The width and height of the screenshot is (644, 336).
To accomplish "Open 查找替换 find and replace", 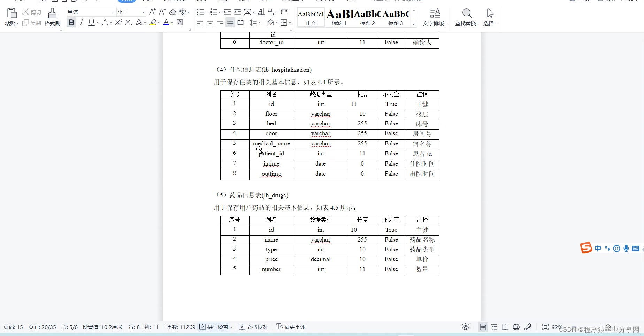I will click(x=467, y=17).
